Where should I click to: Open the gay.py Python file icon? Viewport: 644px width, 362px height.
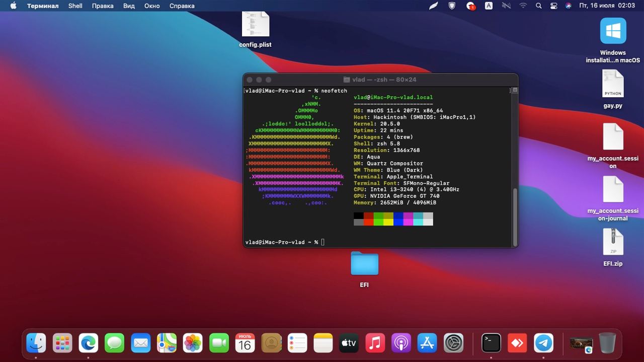[x=613, y=84]
